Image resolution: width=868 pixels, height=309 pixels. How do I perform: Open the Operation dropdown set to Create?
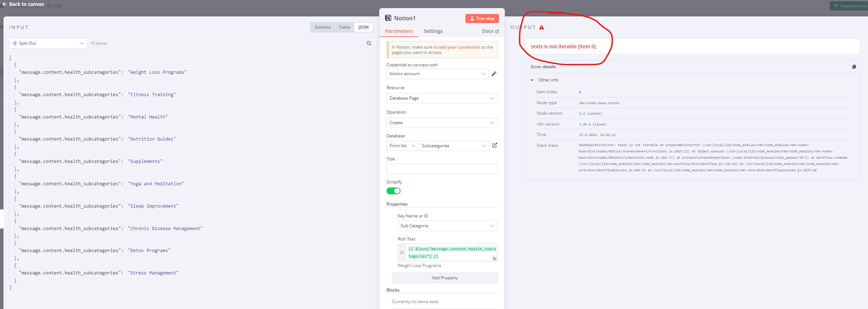[442, 123]
